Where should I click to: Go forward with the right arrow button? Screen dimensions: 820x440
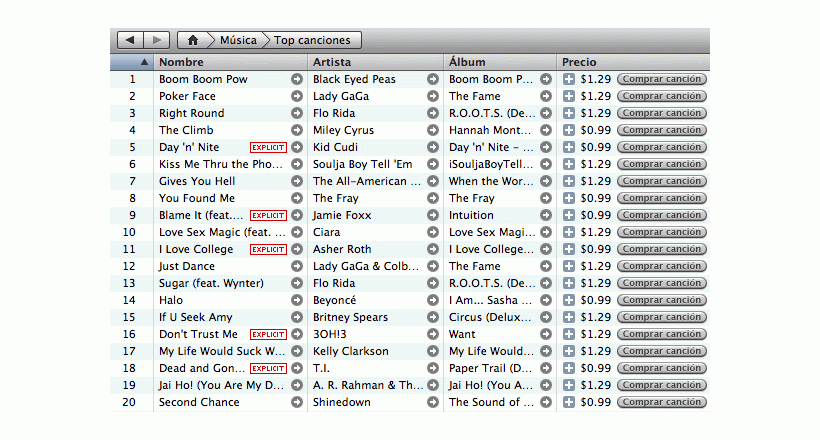coord(156,40)
